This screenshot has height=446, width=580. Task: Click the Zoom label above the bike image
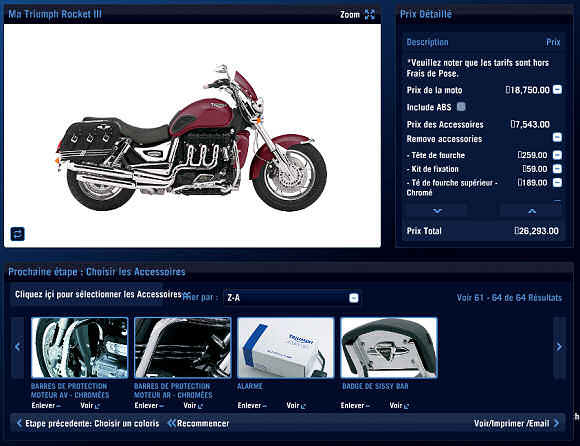350,14
